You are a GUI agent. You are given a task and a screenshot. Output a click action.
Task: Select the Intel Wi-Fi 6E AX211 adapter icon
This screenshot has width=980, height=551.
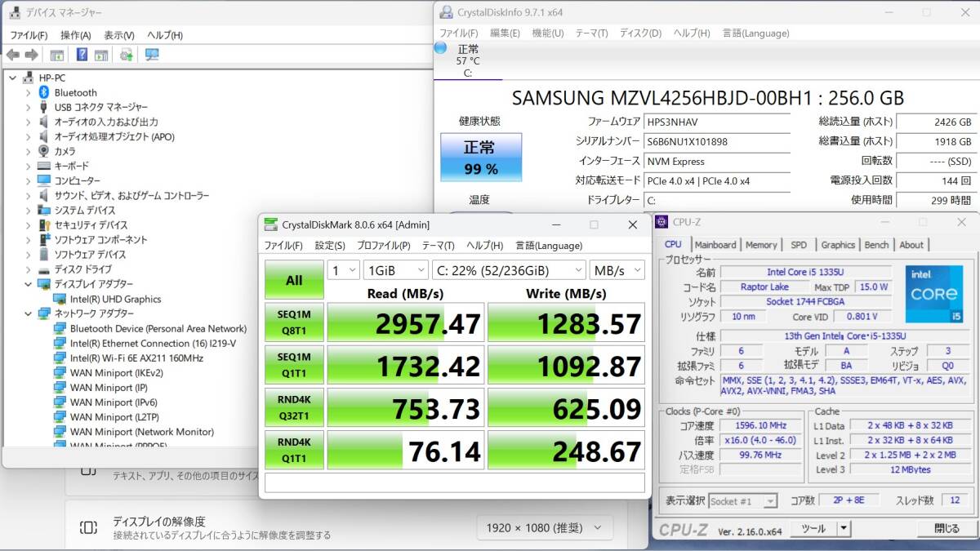60,358
